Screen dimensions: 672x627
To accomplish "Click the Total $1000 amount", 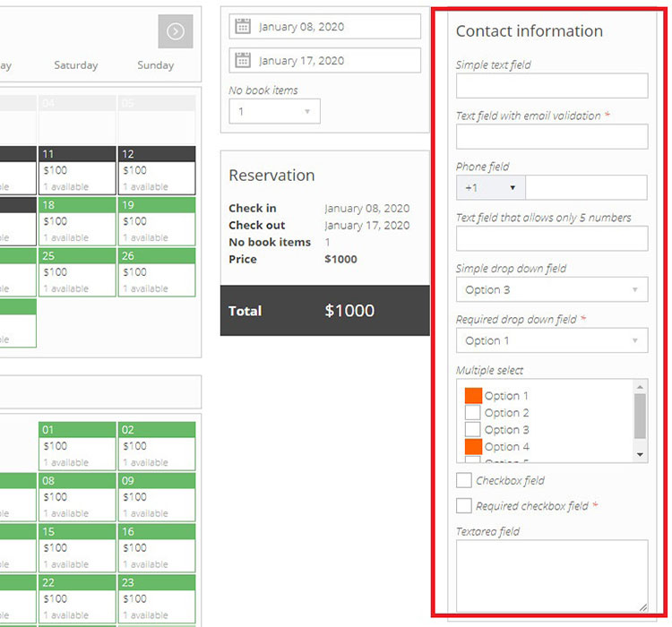I will 349,311.
